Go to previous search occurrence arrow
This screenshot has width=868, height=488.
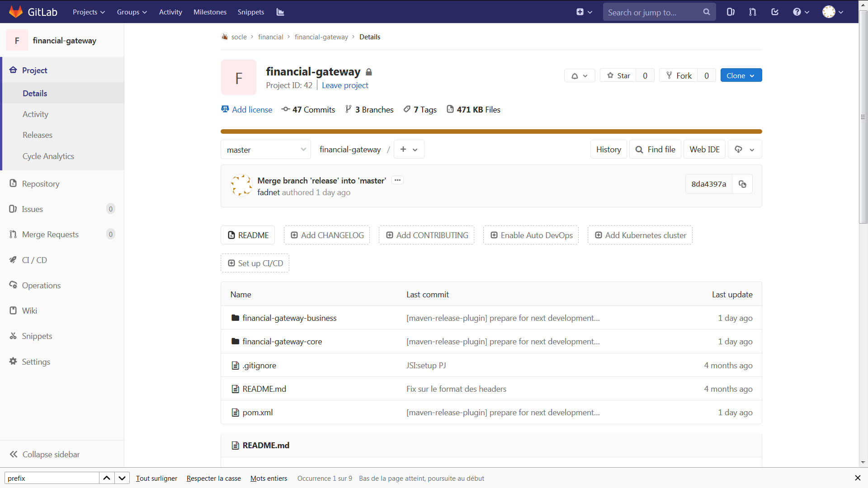[x=107, y=478]
